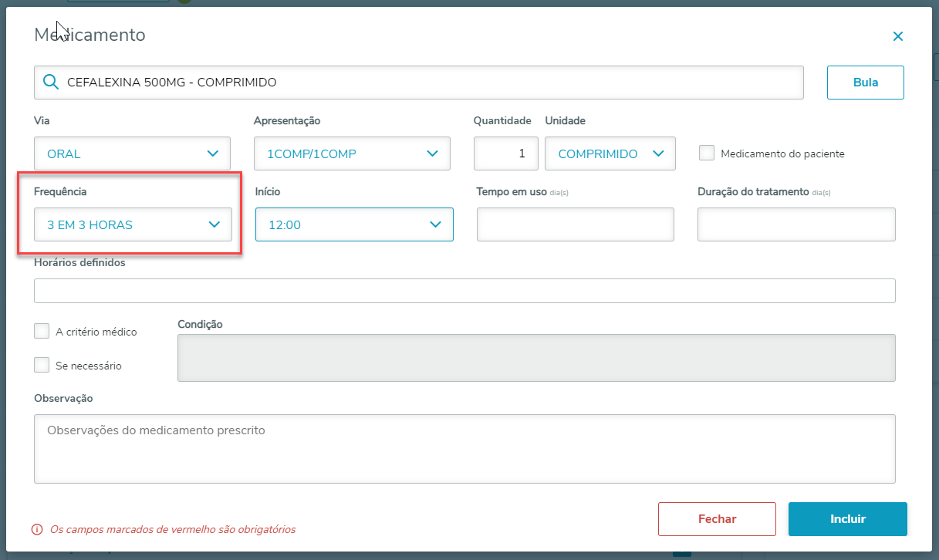Screen dimensions: 939x560
Task: Click the Observação text area
Action: (x=464, y=449)
